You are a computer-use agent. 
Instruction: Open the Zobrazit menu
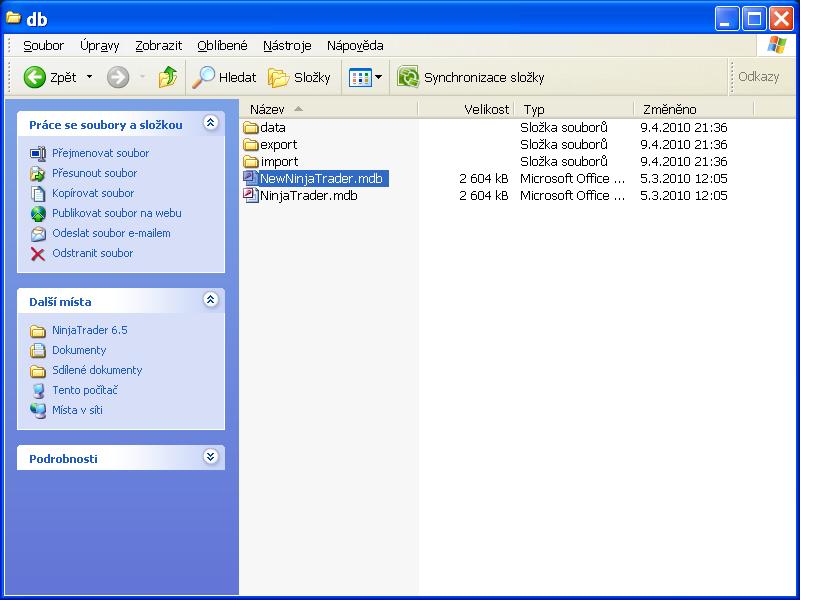[x=159, y=46]
